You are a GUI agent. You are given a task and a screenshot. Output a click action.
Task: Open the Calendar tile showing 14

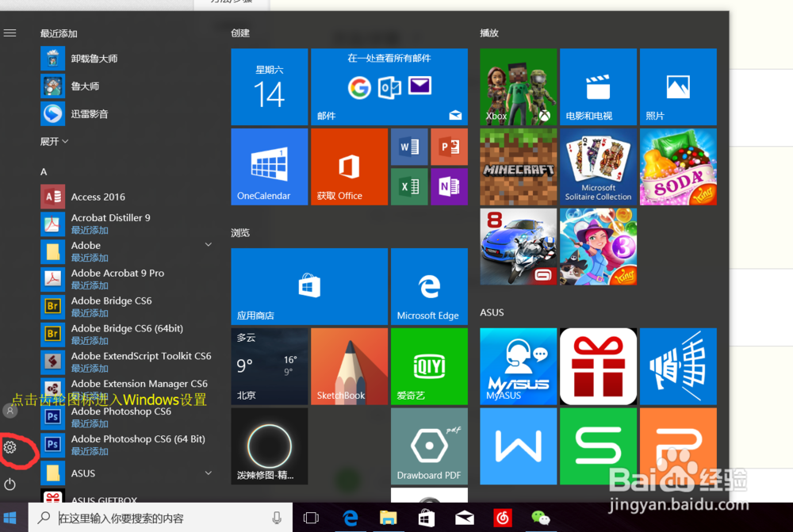coord(269,86)
